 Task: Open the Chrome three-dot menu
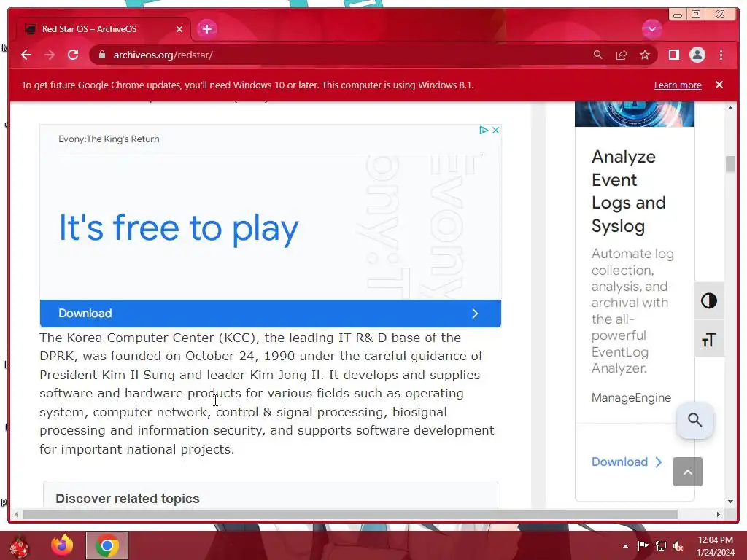click(x=721, y=55)
